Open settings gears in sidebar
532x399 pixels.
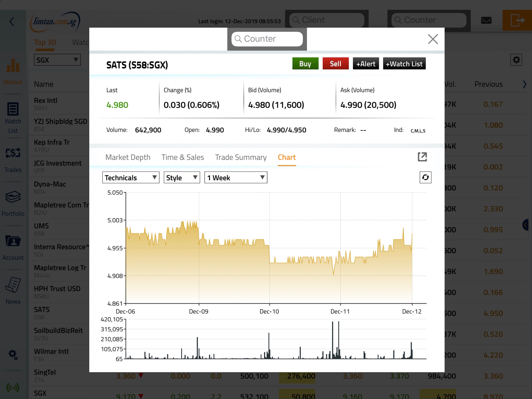[13, 355]
